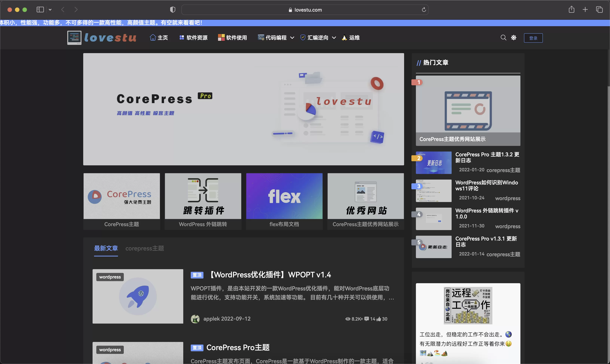Viewport: 610px width, 364px height.
Task: Open the 软件使用 menu item
Action: (x=232, y=38)
